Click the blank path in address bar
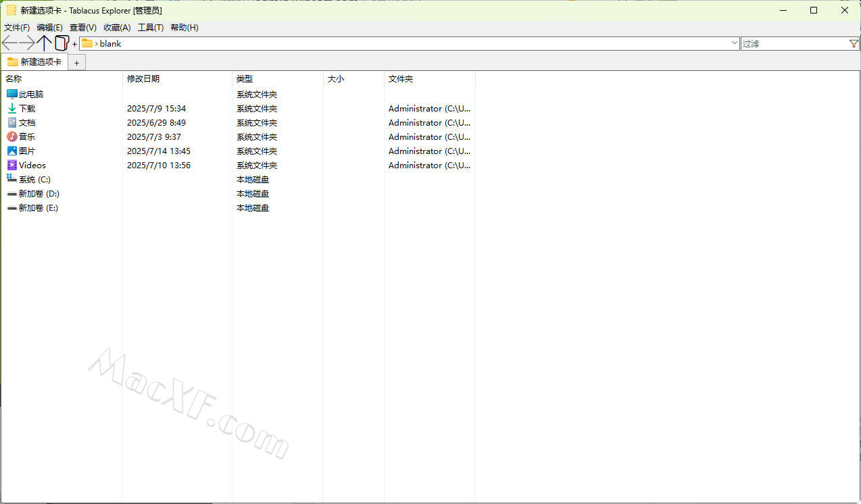The image size is (861, 504). pos(111,44)
